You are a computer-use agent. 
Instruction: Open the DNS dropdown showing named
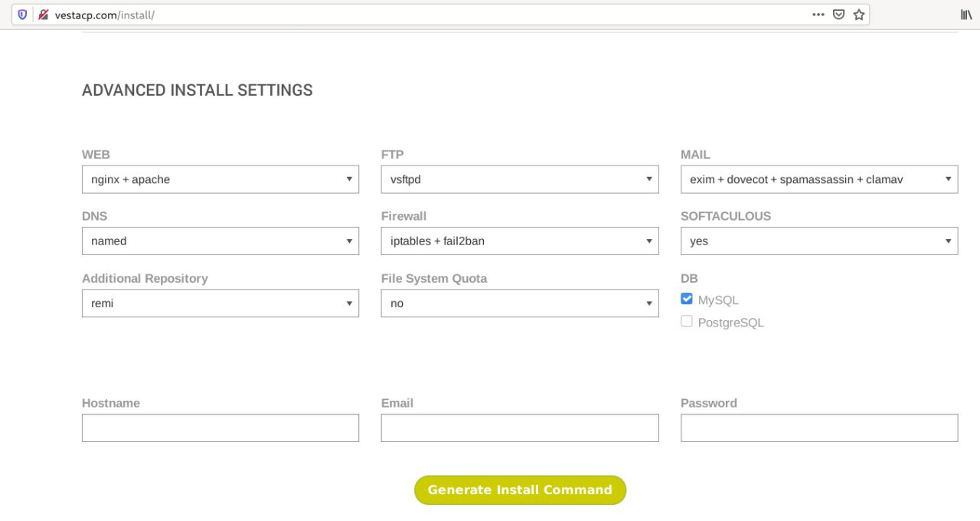(220, 241)
